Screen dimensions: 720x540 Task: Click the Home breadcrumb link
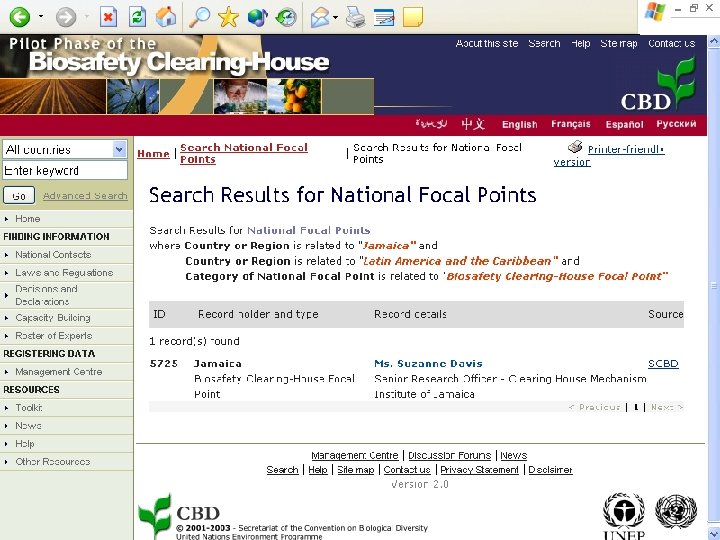(x=153, y=153)
